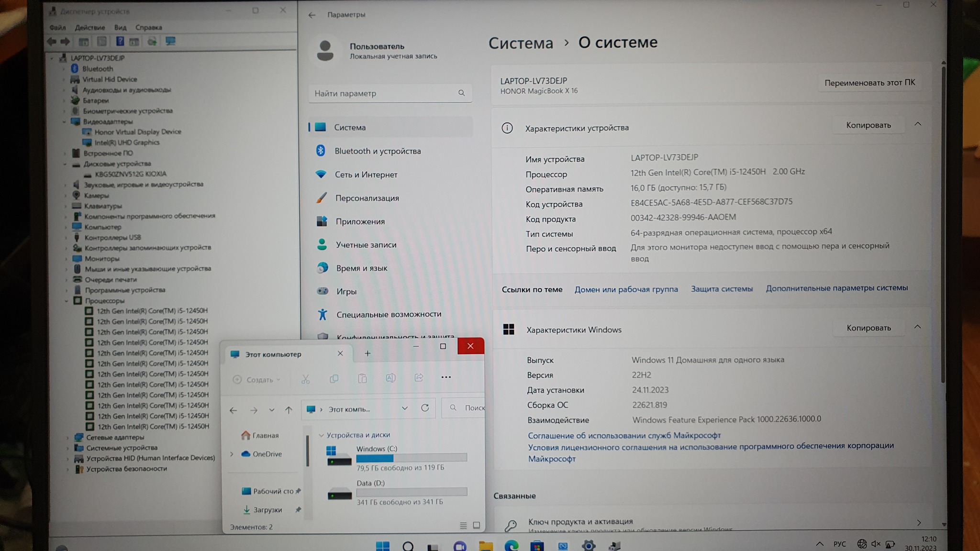The height and width of the screenshot is (551, 980).
Task: Click Переименовать этот ПК button
Action: click(869, 83)
